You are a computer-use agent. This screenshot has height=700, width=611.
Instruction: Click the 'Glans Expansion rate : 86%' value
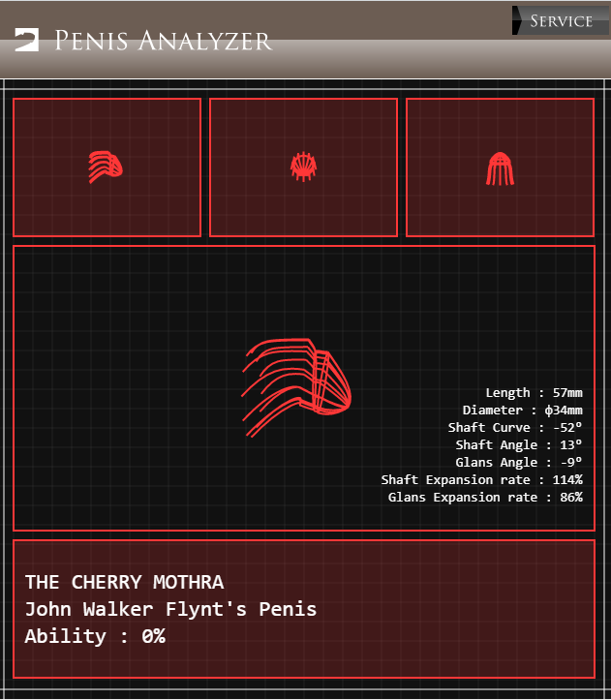[485, 498]
